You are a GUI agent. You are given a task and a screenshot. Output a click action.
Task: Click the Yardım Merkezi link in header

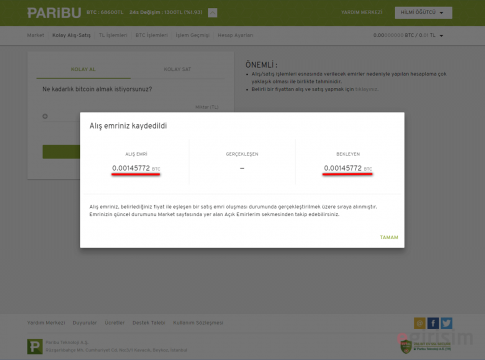click(x=362, y=12)
